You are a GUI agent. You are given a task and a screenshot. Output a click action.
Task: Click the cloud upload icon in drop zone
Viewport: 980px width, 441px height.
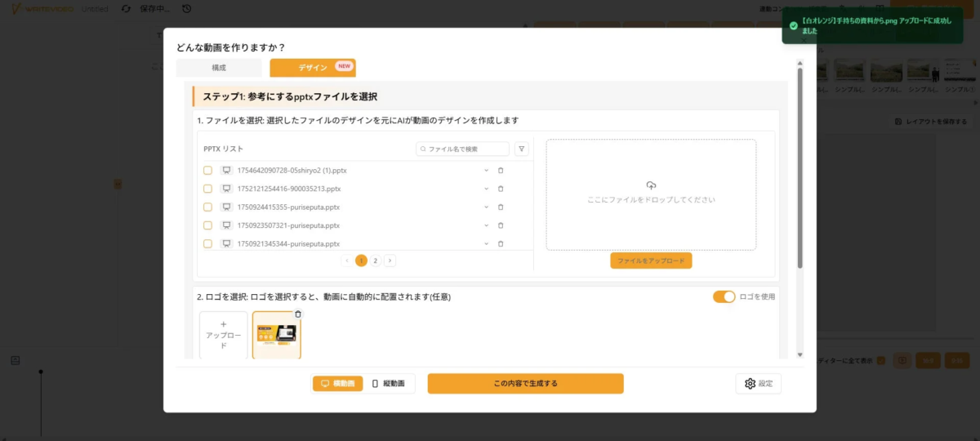click(x=651, y=185)
